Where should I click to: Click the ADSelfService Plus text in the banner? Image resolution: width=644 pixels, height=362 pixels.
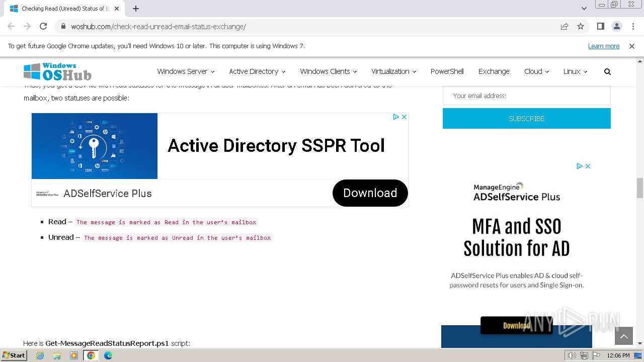point(107,194)
